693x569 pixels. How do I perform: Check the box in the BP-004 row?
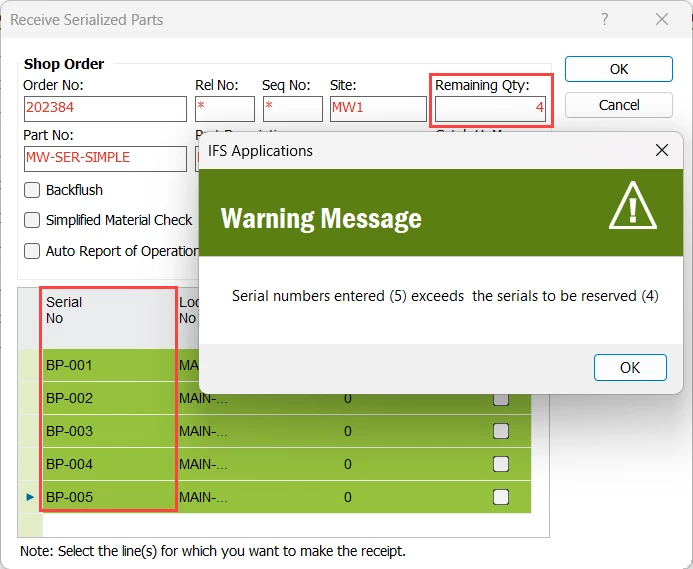click(x=501, y=464)
